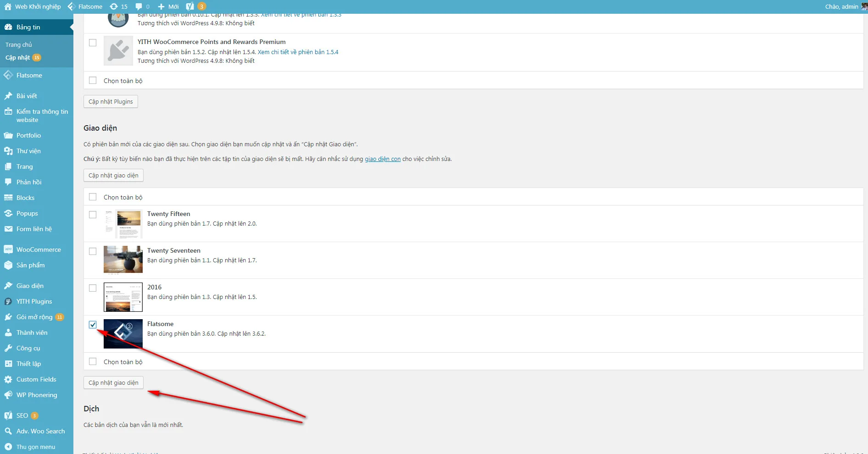Click the Thiết lập settings icon
The image size is (868, 454).
pyautogui.click(x=8, y=364)
